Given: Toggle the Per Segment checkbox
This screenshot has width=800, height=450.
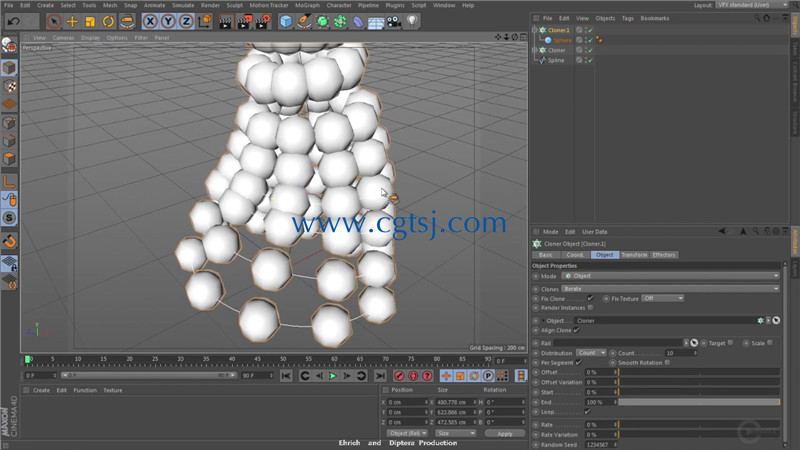Looking at the screenshot, I should tap(579, 363).
